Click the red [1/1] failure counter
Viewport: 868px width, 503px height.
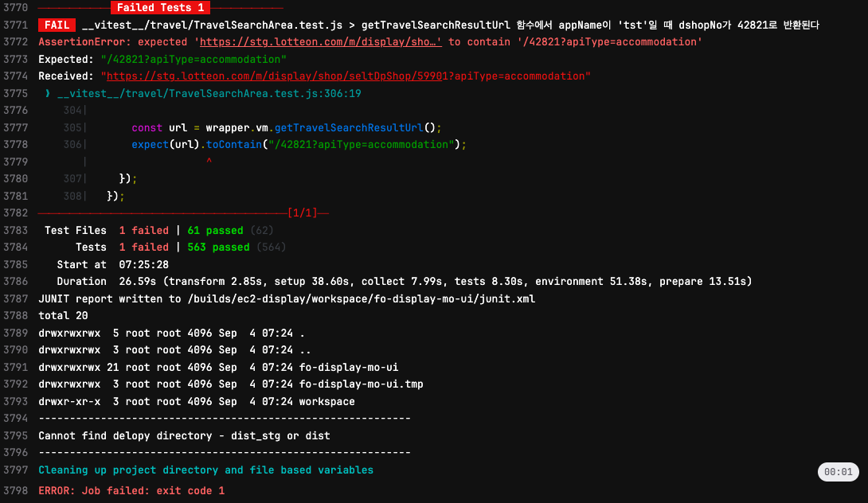click(x=303, y=213)
